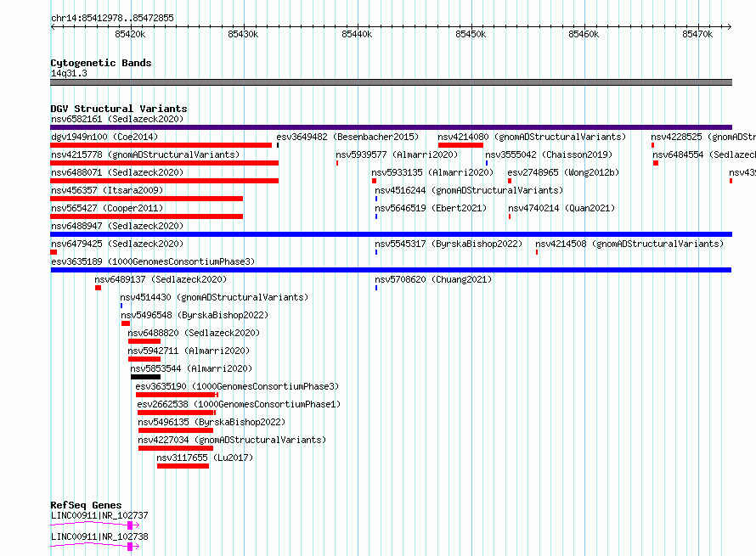Click nsv565427 (Cooper2011) variant label
756x556 pixels.
pos(107,208)
